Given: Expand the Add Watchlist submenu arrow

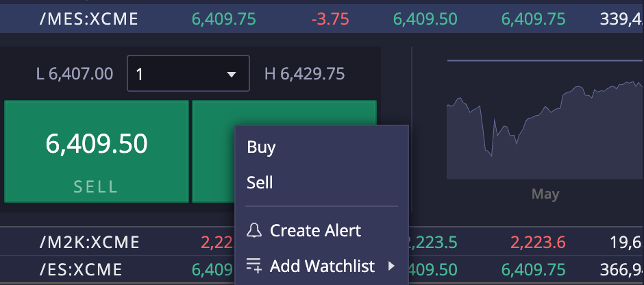Looking at the screenshot, I should (391, 266).
